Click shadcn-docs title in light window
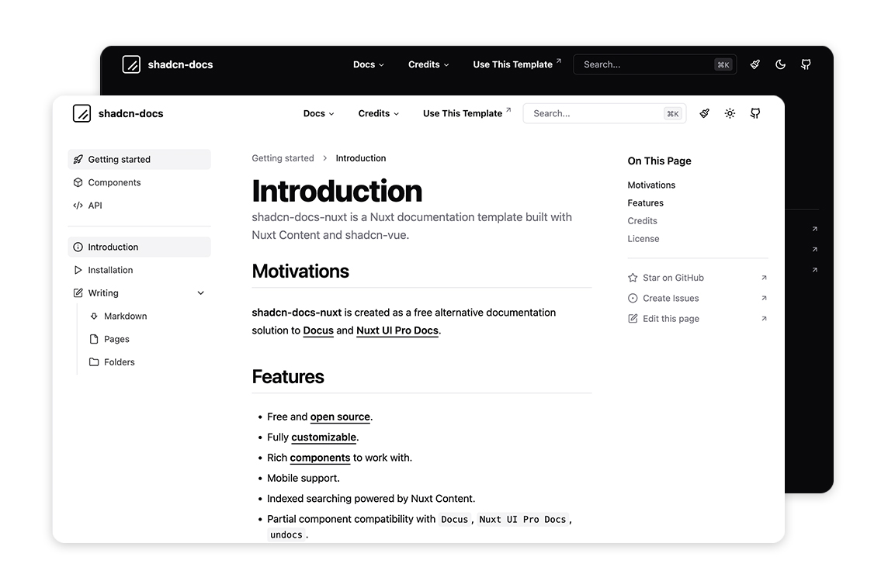 131,113
